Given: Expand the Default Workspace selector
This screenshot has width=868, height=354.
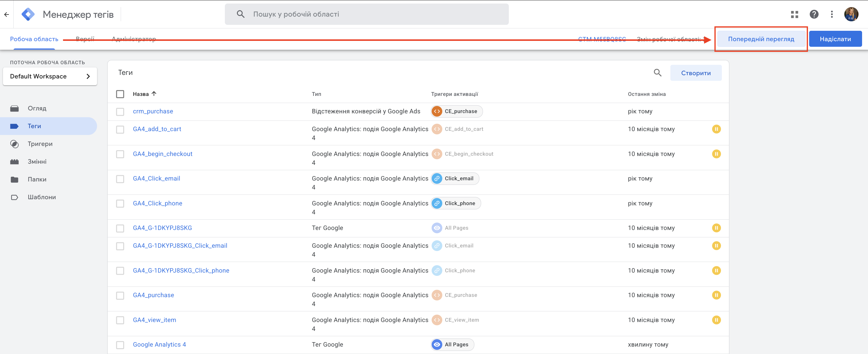Looking at the screenshot, I should point(50,77).
